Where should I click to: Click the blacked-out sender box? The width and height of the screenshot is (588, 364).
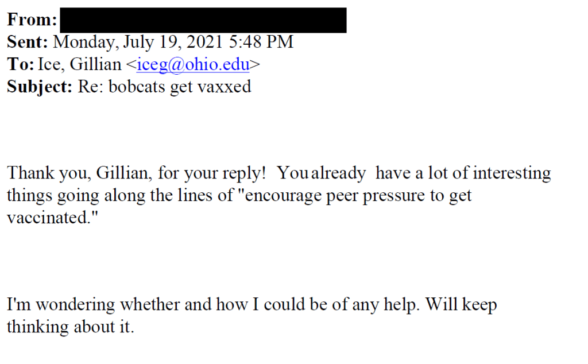[203, 20]
